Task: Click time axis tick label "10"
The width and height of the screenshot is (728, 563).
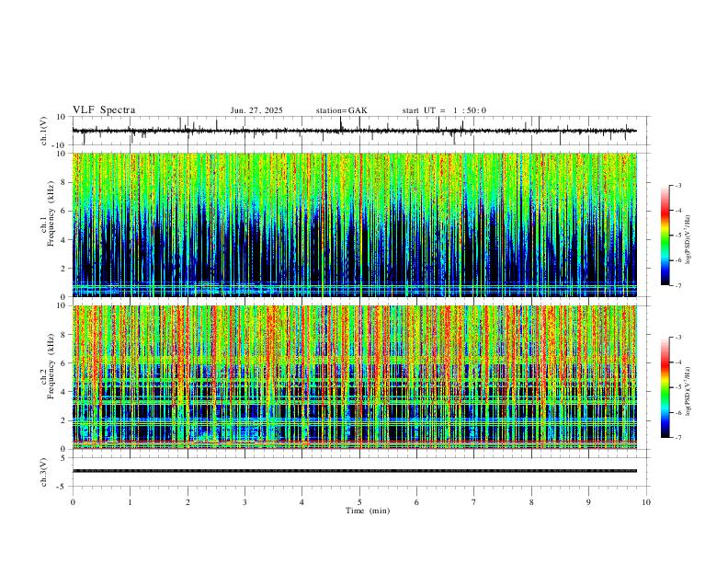Action: tap(646, 502)
